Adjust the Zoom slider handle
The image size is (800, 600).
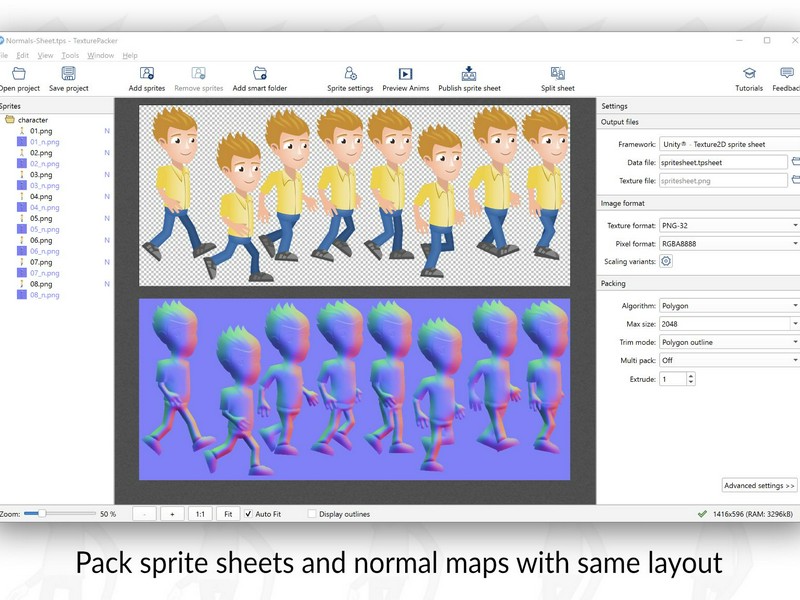42,513
